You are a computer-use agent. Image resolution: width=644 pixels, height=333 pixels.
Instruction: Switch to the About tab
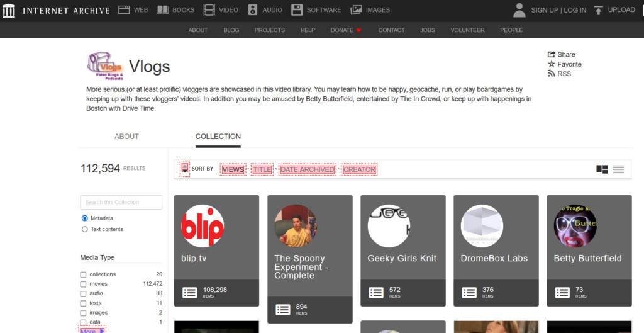[x=126, y=137]
